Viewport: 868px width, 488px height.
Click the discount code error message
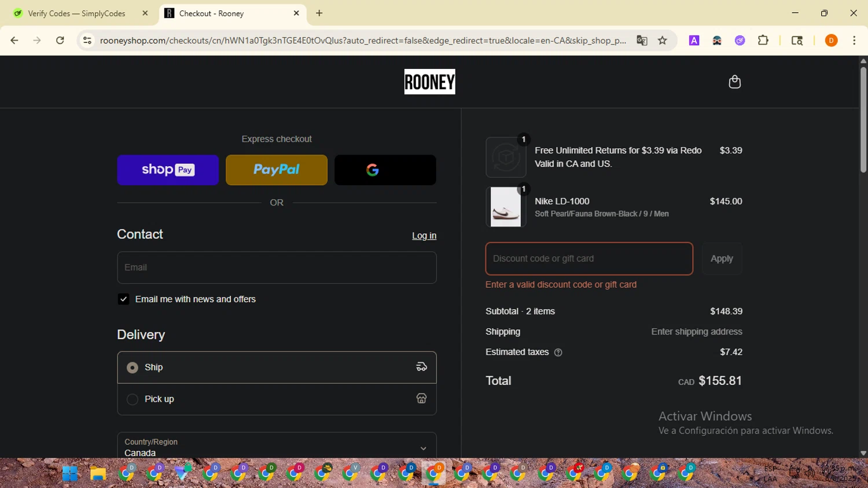pos(561,285)
